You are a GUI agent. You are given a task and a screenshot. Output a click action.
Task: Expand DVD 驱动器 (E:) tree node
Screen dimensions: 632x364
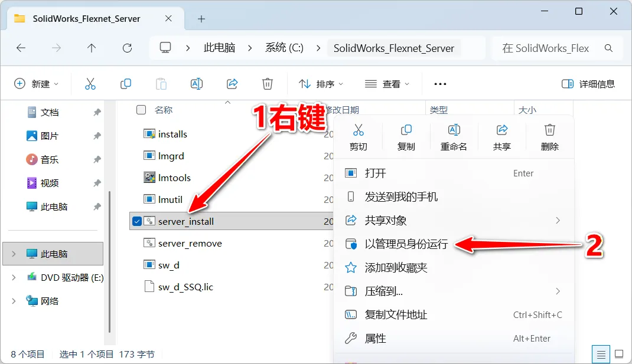click(x=14, y=277)
